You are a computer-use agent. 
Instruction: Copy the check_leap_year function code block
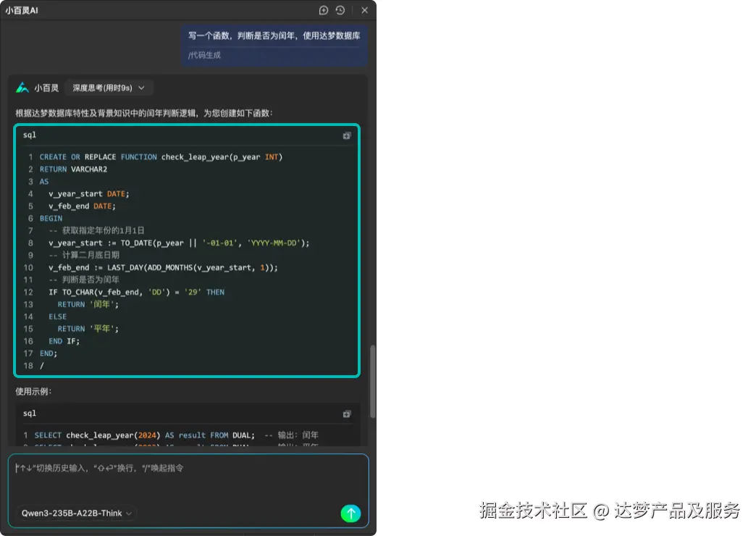click(347, 135)
